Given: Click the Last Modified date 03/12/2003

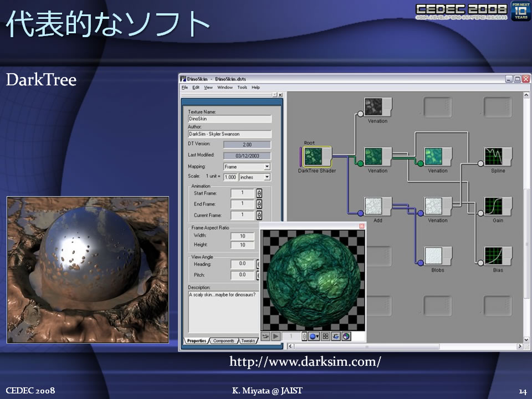Looking at the screenshot, I should pyautogui.click(x=247, y=156).
